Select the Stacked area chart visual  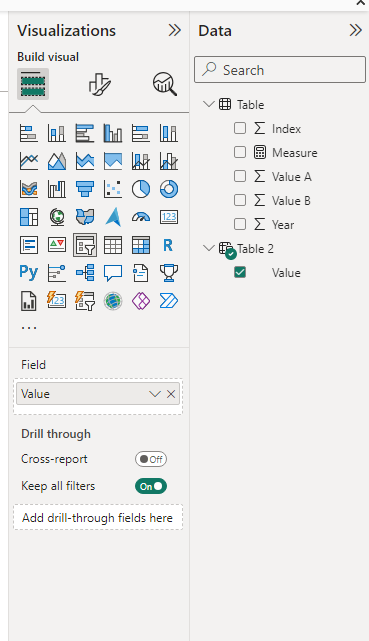pos(85,161)
